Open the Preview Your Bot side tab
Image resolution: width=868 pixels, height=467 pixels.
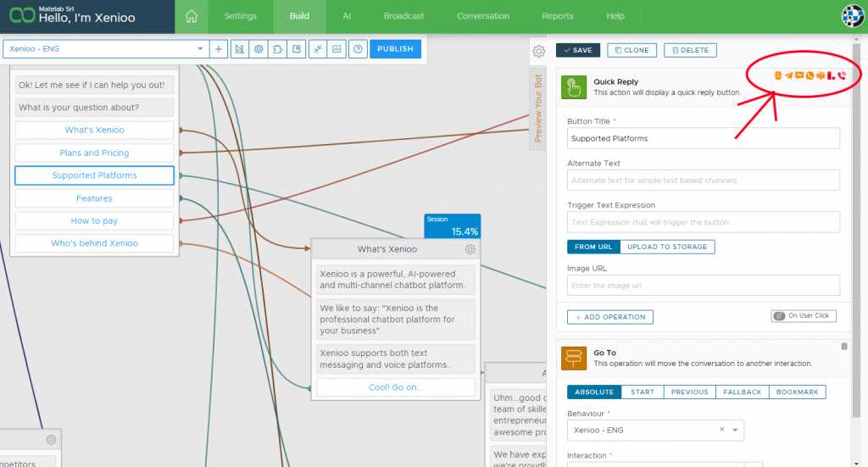click(537, 108)
